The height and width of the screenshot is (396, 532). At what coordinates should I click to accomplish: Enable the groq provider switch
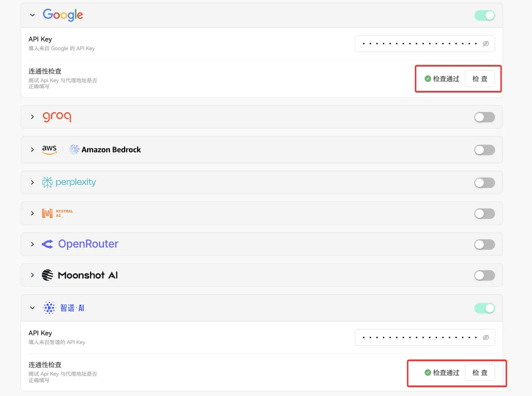coord(484,117)
